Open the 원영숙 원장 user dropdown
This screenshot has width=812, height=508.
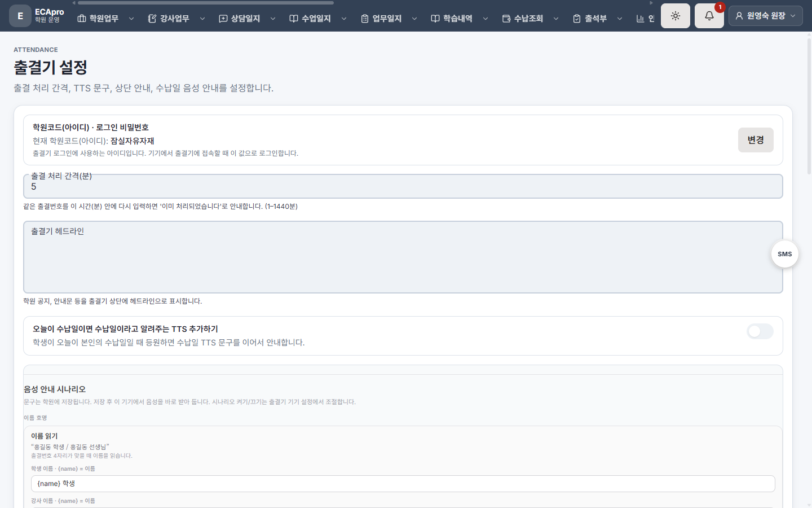click(766, 16)
